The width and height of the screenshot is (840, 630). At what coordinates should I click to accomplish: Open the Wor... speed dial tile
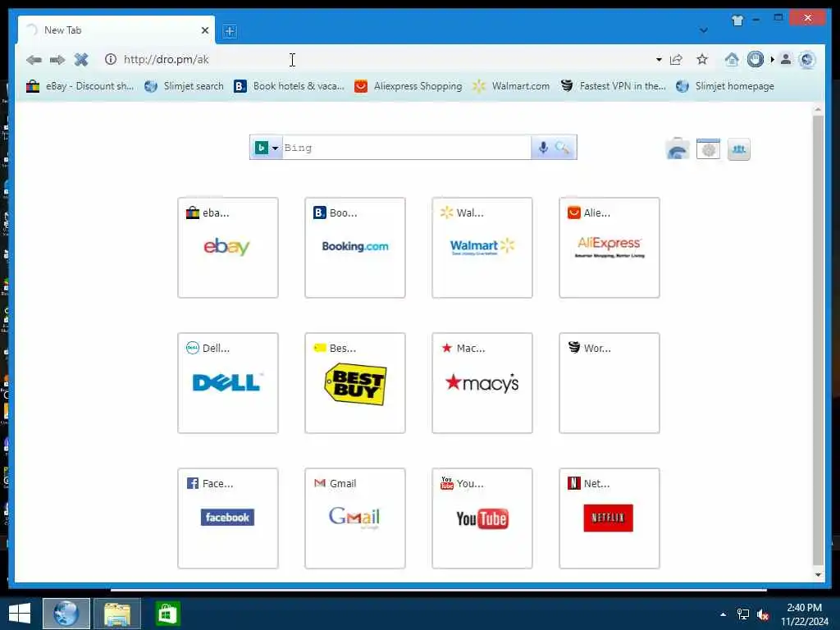tap(609, 383)
